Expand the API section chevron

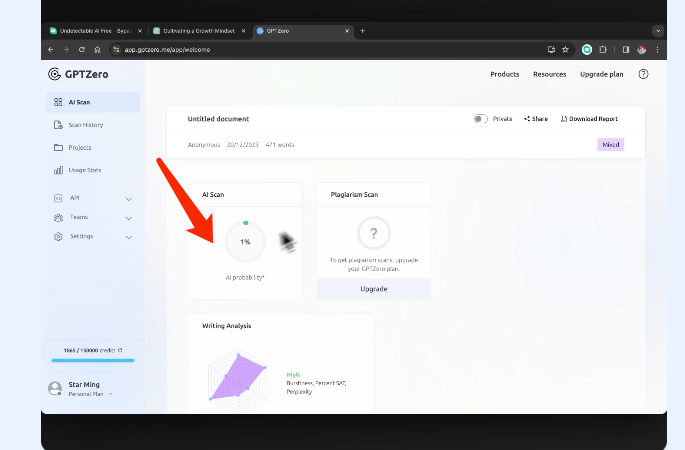point(129,199)
